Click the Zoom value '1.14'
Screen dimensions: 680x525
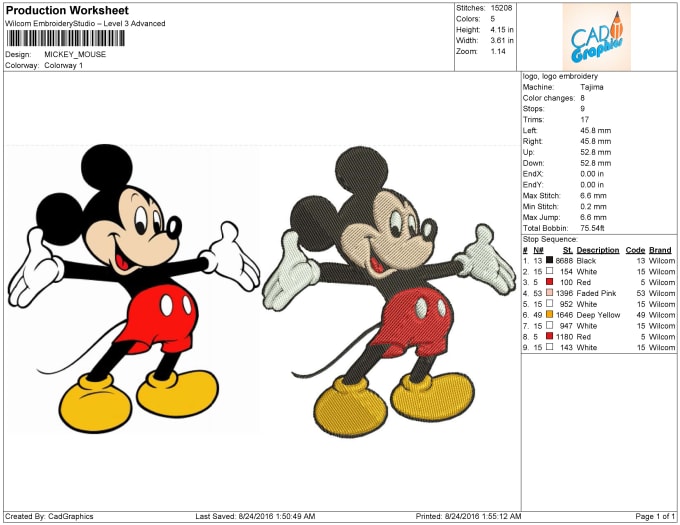(498, 51)
